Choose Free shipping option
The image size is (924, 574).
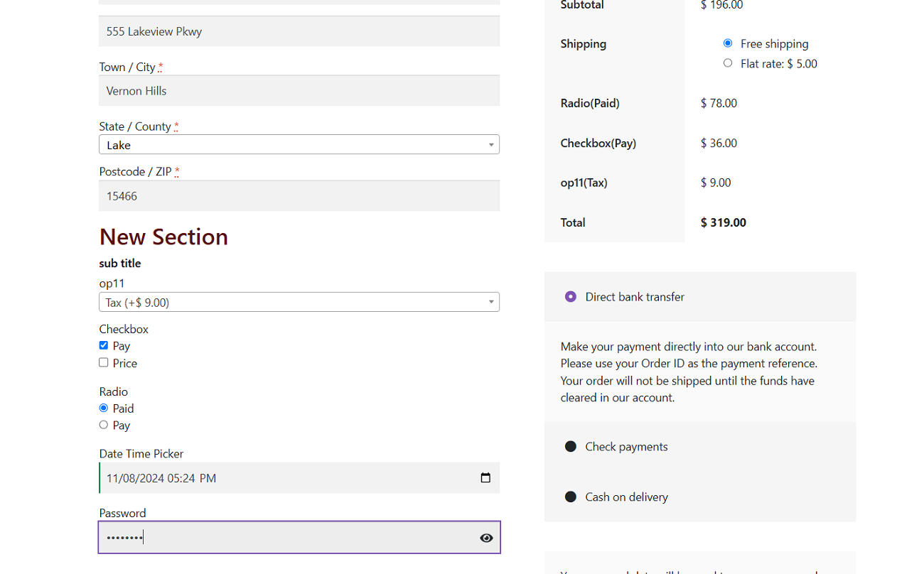pos(728,43)
